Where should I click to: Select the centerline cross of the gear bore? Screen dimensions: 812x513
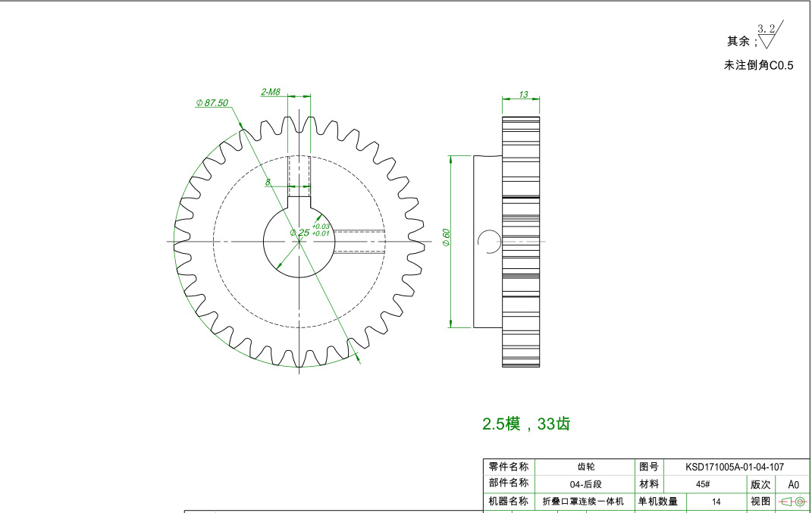click(300, 241)
